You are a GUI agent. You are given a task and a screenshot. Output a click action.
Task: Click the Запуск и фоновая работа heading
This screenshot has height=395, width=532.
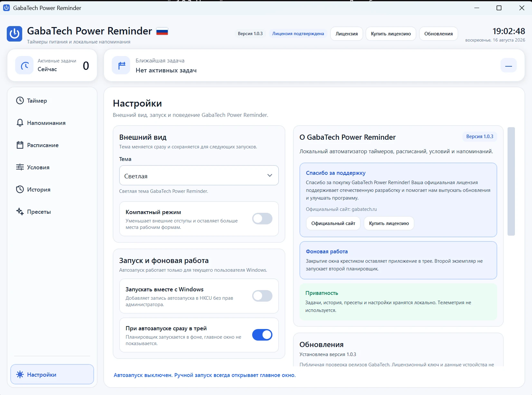[164, 260]
